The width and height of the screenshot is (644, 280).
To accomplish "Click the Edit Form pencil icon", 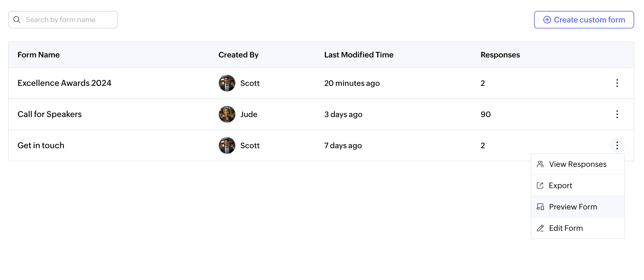I will pyautogui.click(x=540, y=228).
